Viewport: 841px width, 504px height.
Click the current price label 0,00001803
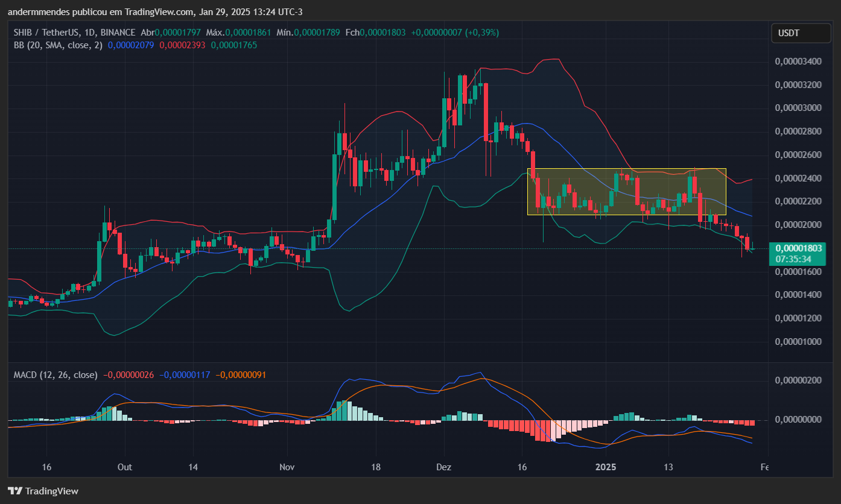tap(800, 248)
